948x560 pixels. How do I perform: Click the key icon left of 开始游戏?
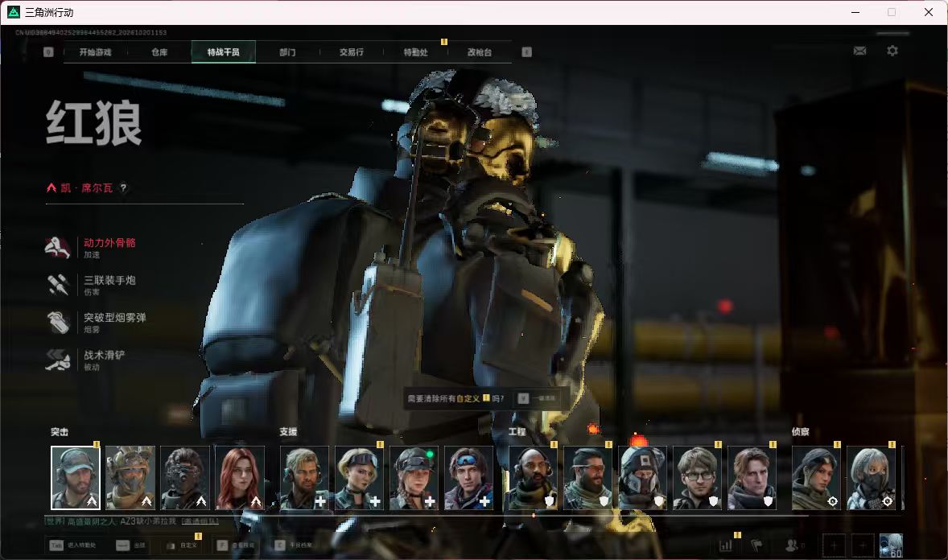tap(48, 52)
